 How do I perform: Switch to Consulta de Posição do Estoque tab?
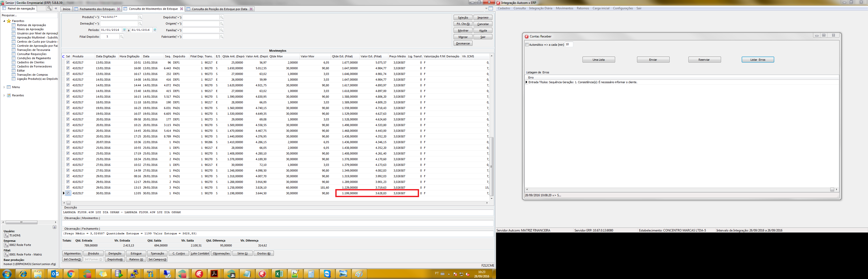click(x=219, y=9)
